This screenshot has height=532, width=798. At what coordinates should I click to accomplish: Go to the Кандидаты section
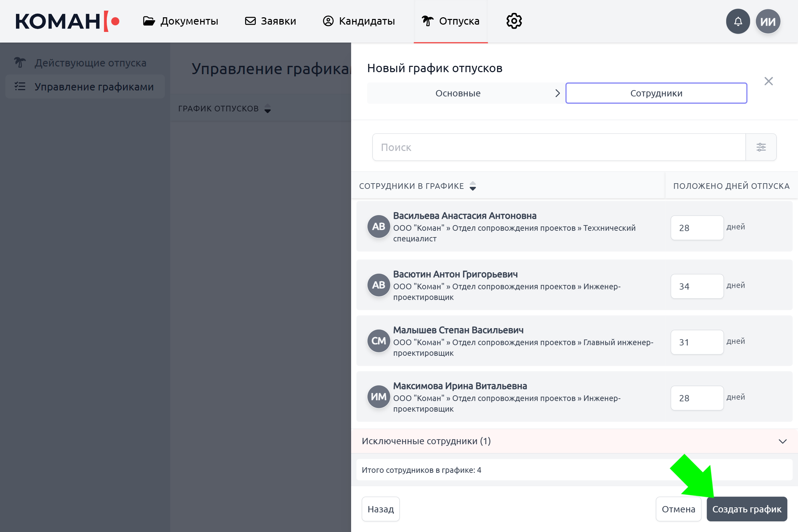(x=359, y=21)
